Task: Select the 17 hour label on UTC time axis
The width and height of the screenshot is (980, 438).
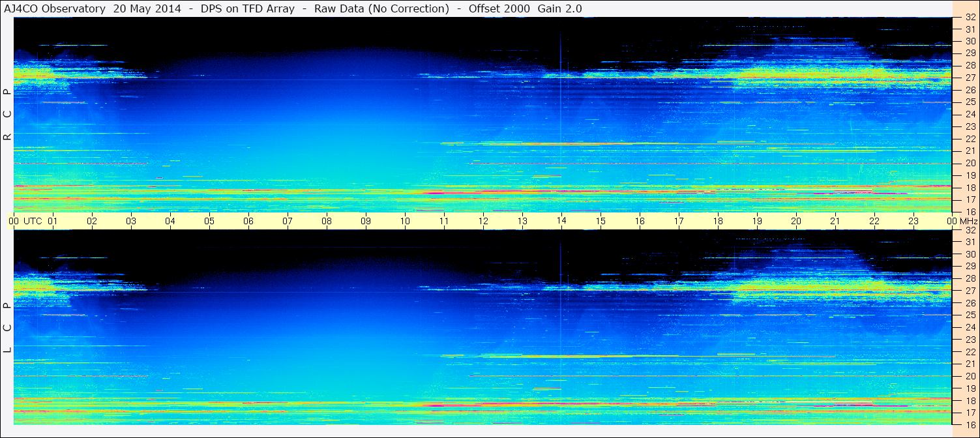Action: [x=679, y=221]
